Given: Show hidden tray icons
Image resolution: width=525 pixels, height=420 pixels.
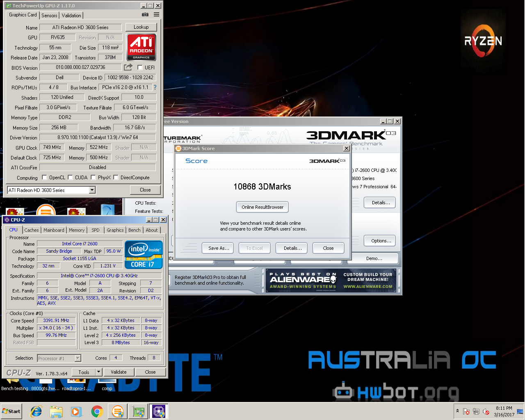Looking at the screenshot, I should pyautogui.click(x=457, y=411).
